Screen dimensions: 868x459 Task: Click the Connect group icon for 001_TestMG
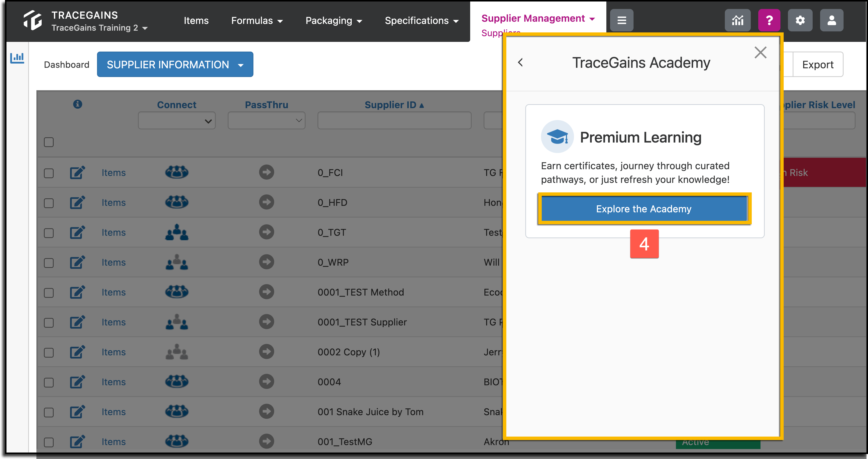tap(177, 441)
